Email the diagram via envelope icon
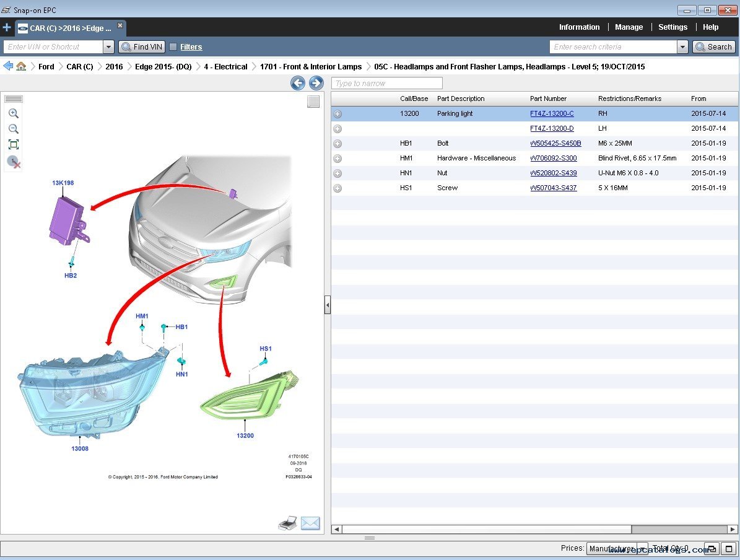 point(310,524)
